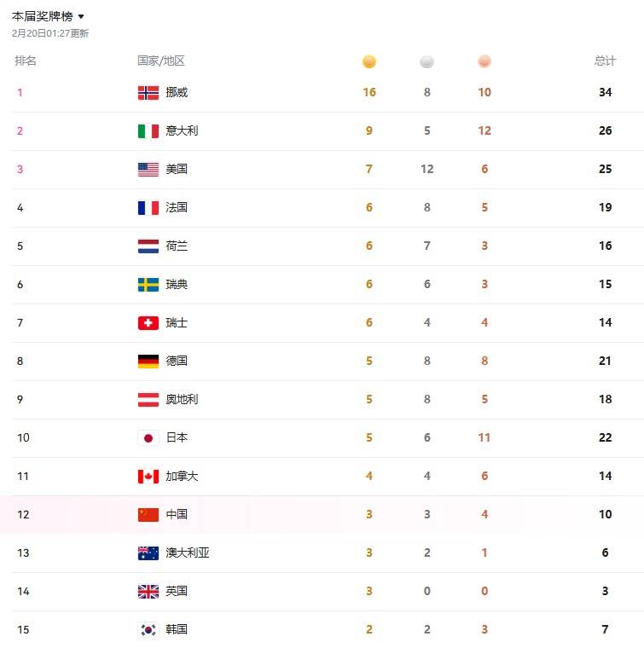
Task: Open the 澳大利亚 country link
Action: tap(188, 553)
